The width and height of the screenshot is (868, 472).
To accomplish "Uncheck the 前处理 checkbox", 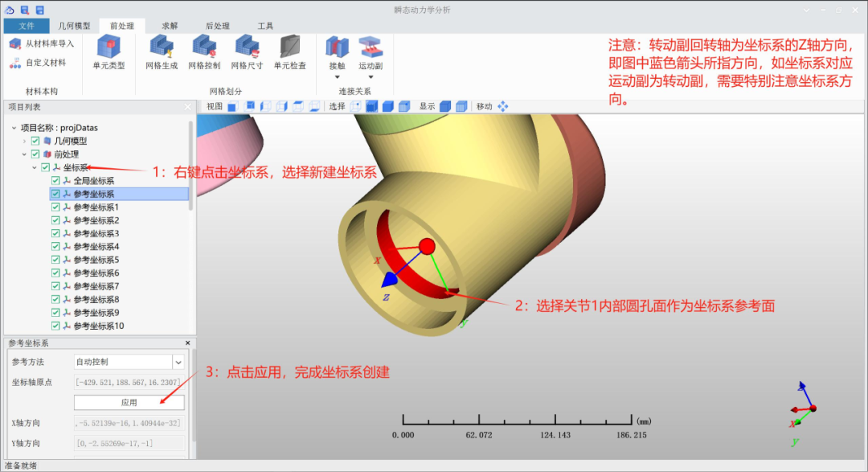I will click(x=35, y=154).
